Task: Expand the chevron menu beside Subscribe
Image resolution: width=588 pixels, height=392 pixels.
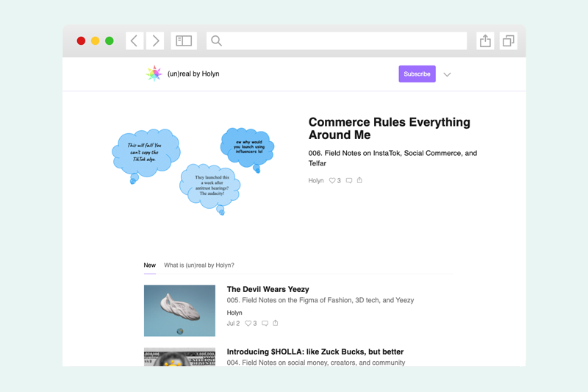Action: [x=447, y=74]
